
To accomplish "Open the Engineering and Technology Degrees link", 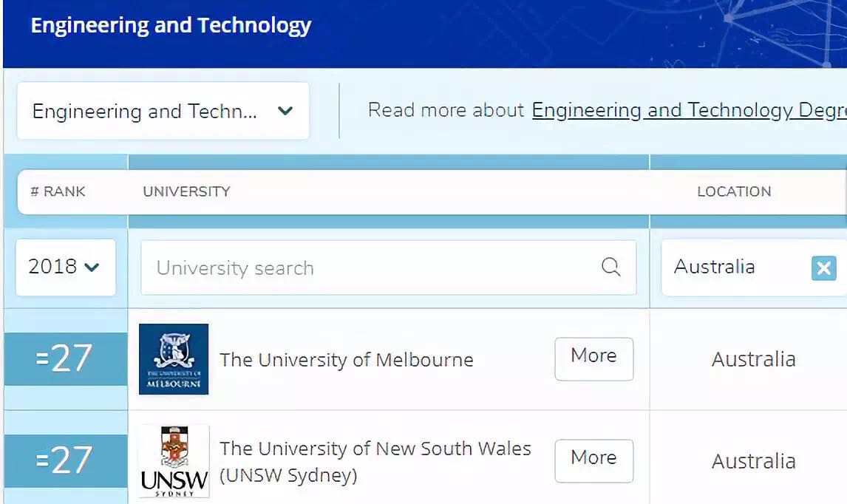I will 687,110.
